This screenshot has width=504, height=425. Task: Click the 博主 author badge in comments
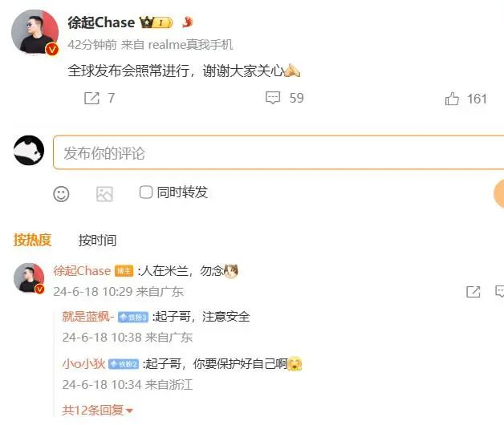click(x=124, y=271)
